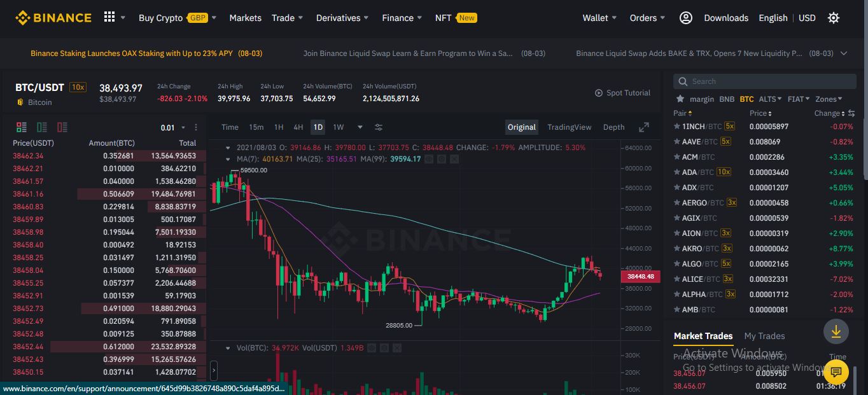Open the Finance menu

[x=402, y=18]
